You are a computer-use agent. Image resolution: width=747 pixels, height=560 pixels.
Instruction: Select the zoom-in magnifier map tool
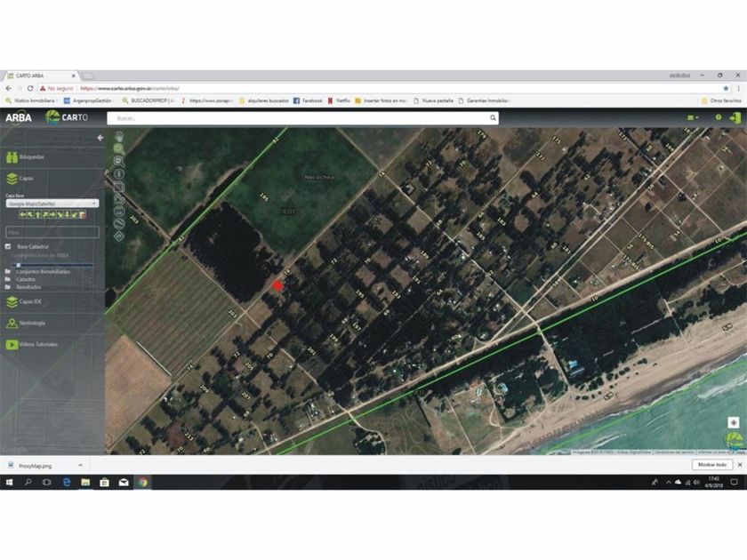coord(119,149)
